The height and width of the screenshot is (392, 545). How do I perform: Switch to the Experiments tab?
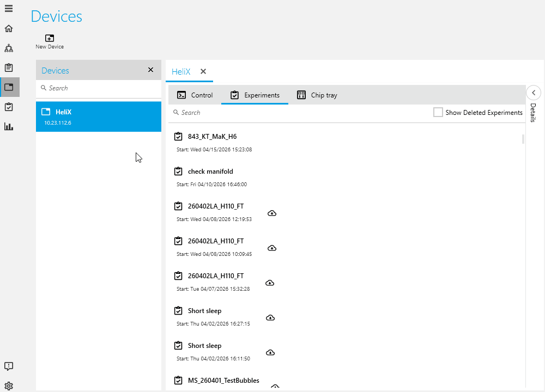click(x=255, y=95)
